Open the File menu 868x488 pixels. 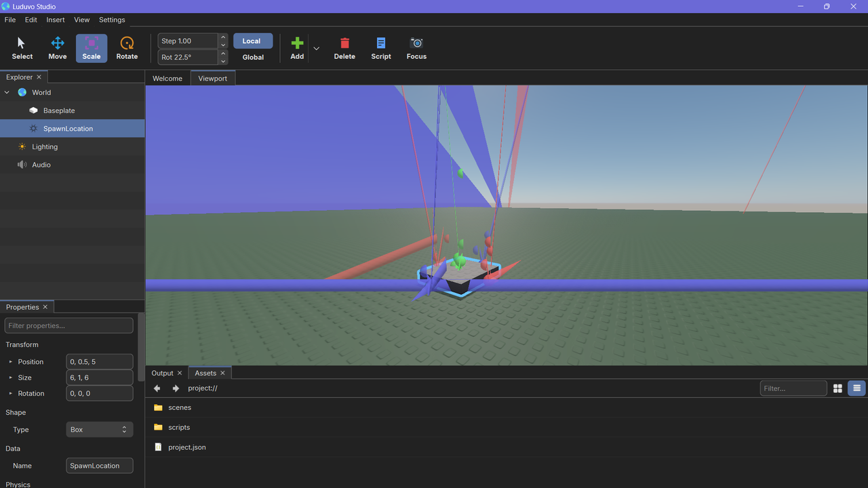(10, 20)
